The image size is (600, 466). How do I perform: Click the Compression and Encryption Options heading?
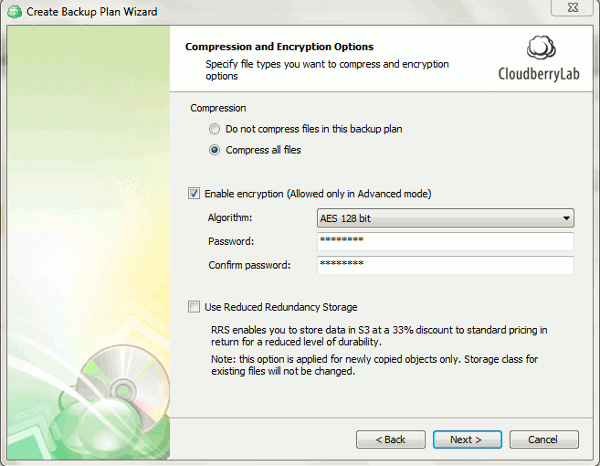pyautogui.click(x=279, y=47)
